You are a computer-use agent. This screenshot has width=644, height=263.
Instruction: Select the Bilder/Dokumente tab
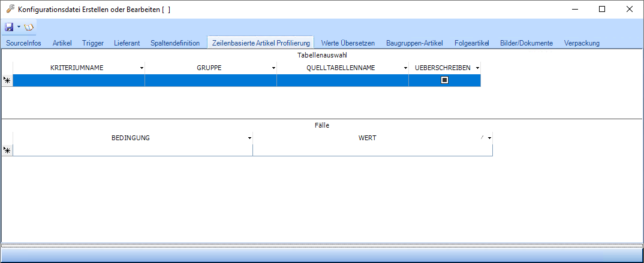(526, 43)
